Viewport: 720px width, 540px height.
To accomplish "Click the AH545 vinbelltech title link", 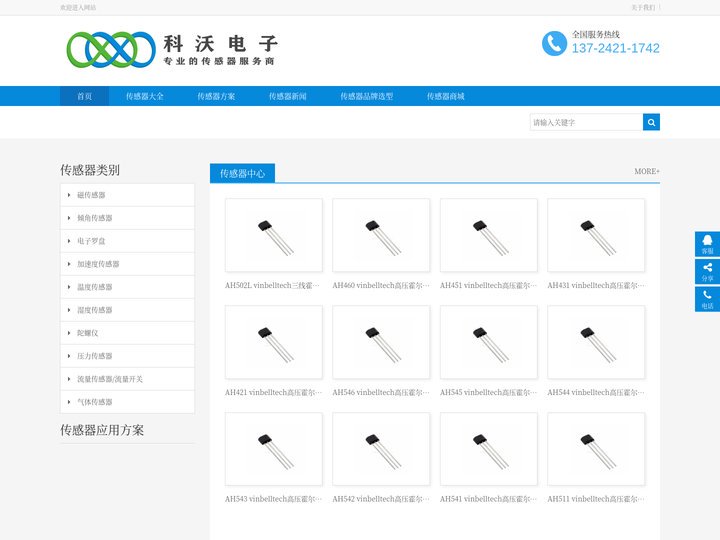I will point(489,392).
